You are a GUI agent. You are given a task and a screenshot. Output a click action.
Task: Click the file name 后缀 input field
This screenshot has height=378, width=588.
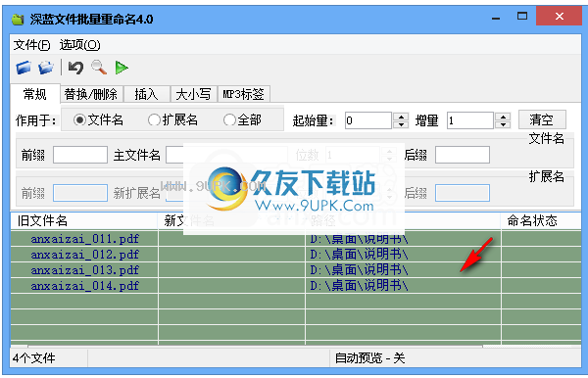(x=463, y=155)
